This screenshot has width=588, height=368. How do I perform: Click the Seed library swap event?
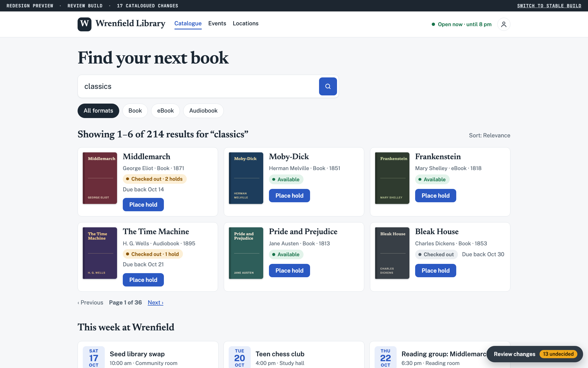(148, 355)
